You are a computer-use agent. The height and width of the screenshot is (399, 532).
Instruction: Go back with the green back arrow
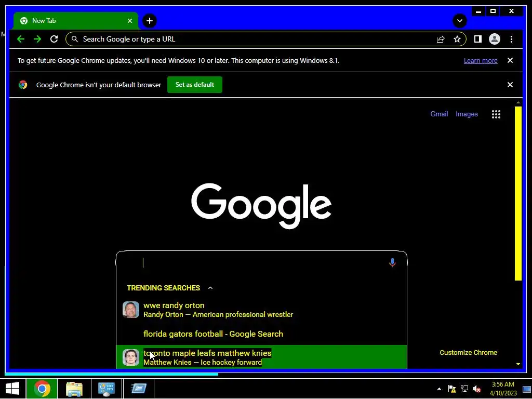point(21,39)
